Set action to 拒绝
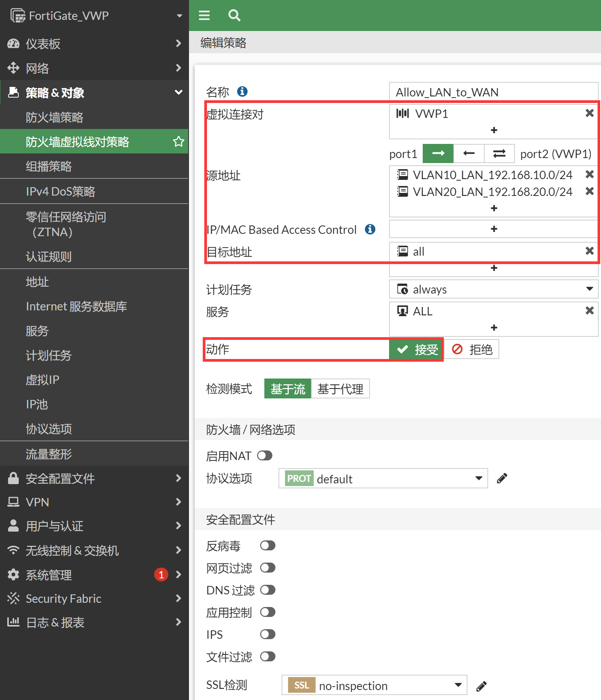This screenshot has width=601, height=700. [472, 349]
